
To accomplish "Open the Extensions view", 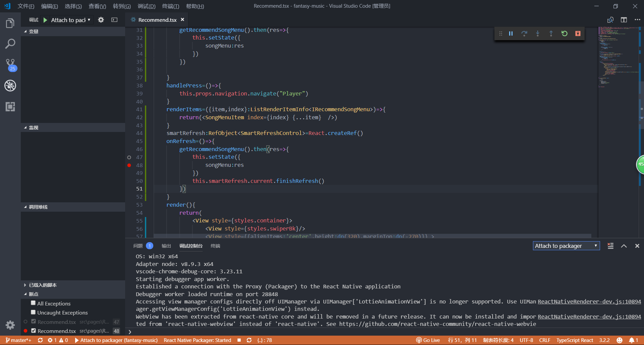I will 10,107.
